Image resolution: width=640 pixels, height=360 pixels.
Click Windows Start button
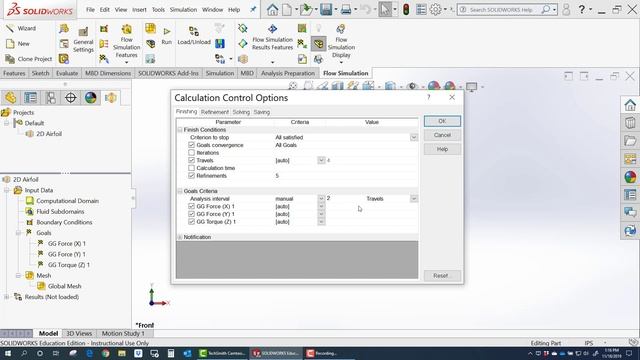coord(7,353)
